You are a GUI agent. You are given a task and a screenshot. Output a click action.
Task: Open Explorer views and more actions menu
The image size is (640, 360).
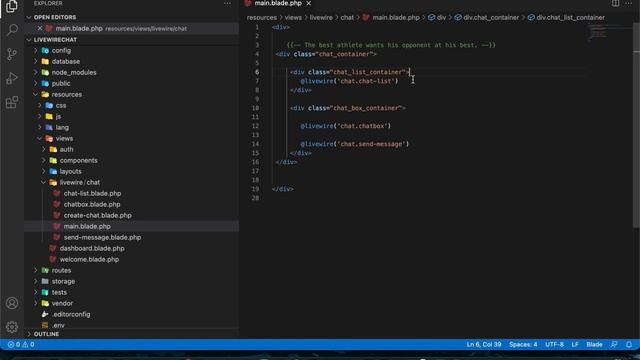227,4
